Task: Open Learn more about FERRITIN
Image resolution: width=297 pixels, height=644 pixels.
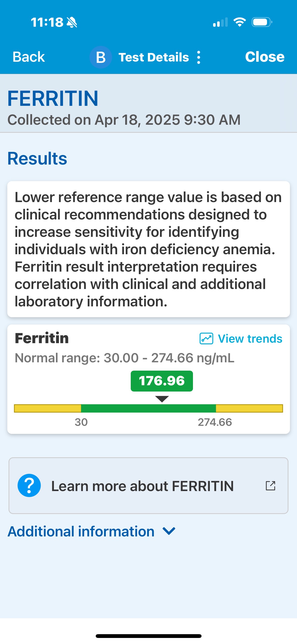Action: click(142, 486)
